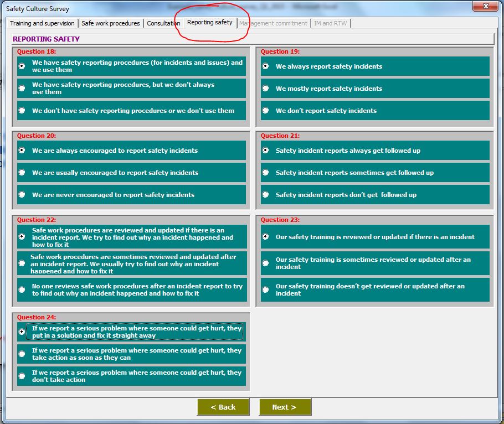Switch to the Training and supervision tab
This screenshot has width=504, height=424.
tap(42, 23)
